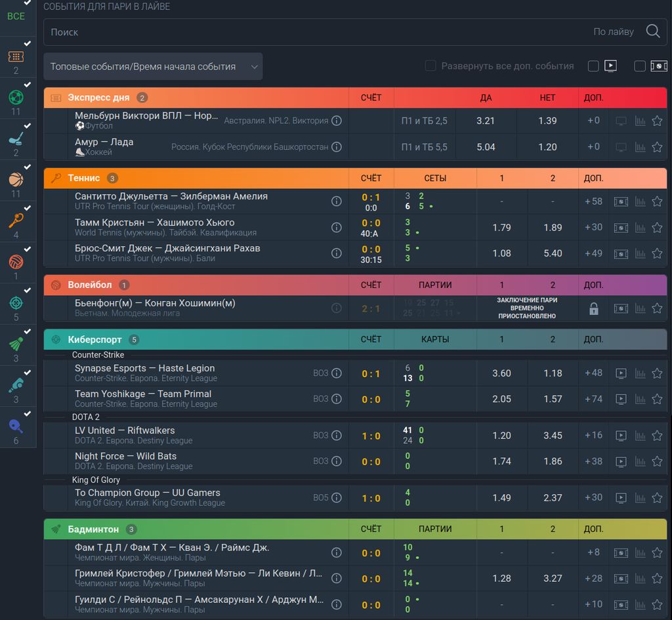The width and height of the screenshot is (672, 620).
Task: Select the ВСЕ tab in sidebar
Action: click(x=16, y=16)
